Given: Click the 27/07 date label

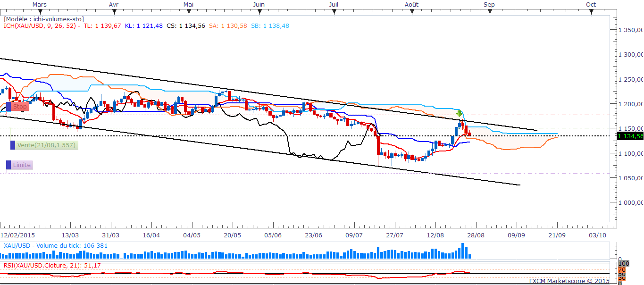Looking at the screenshot, I should 394,235.
